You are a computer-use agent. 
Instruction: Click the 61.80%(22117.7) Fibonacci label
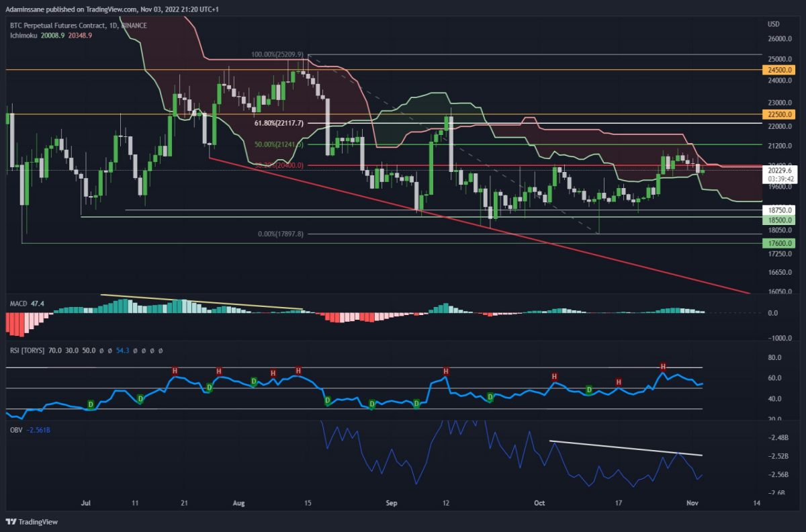[279, 123]
